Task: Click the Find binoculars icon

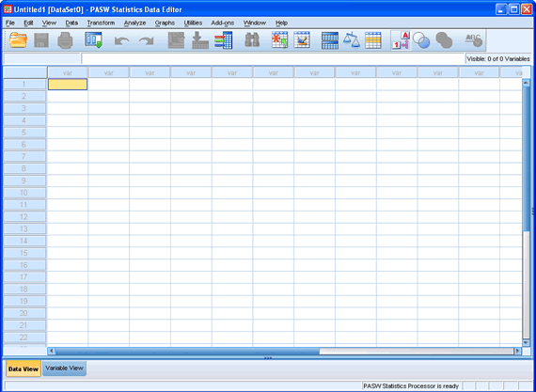Action: [252, 40]
